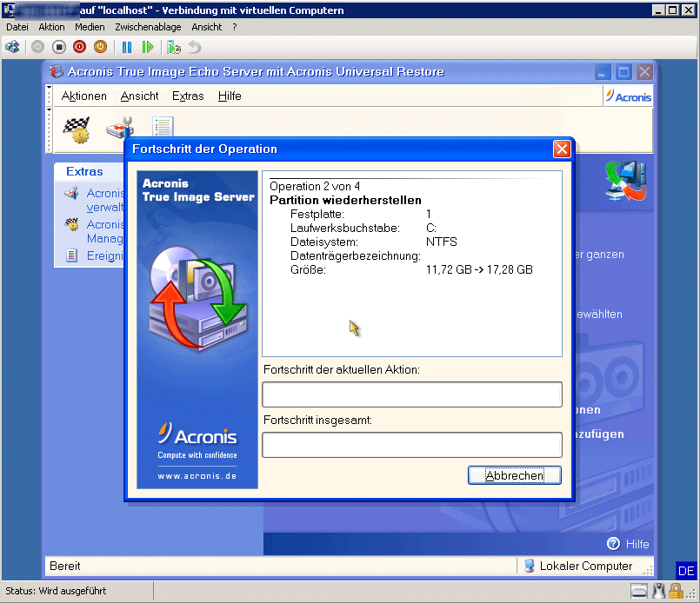The width and height of the screenshot is (700, 603).
Task: Open Acronis Extras menu
Action: (x=188, y=96)
